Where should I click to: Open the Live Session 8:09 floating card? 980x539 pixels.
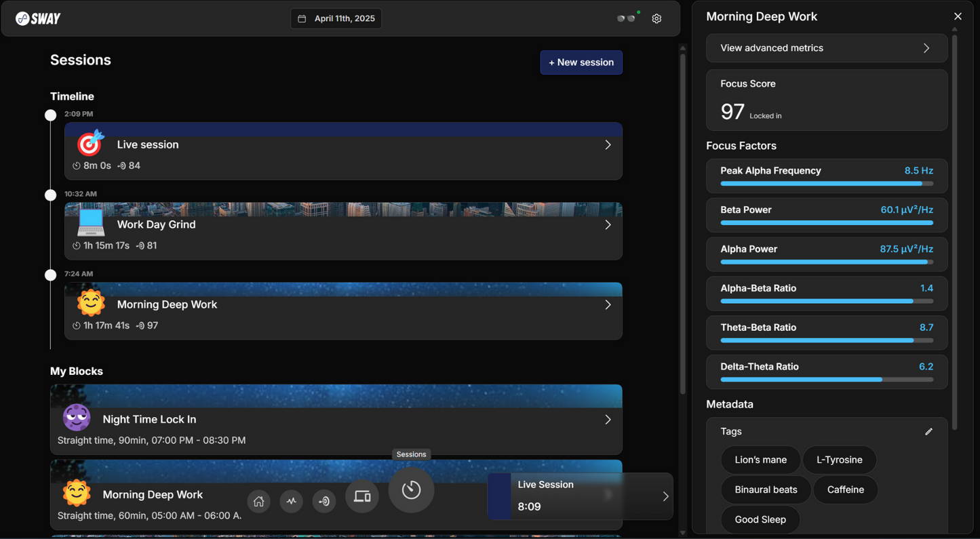pyautogui.click(x=580, y=496)
